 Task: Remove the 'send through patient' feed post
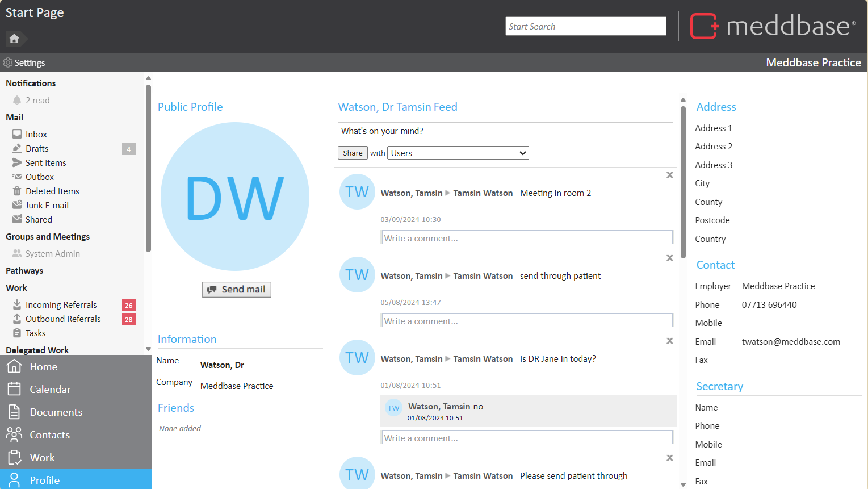pos(670,258)
